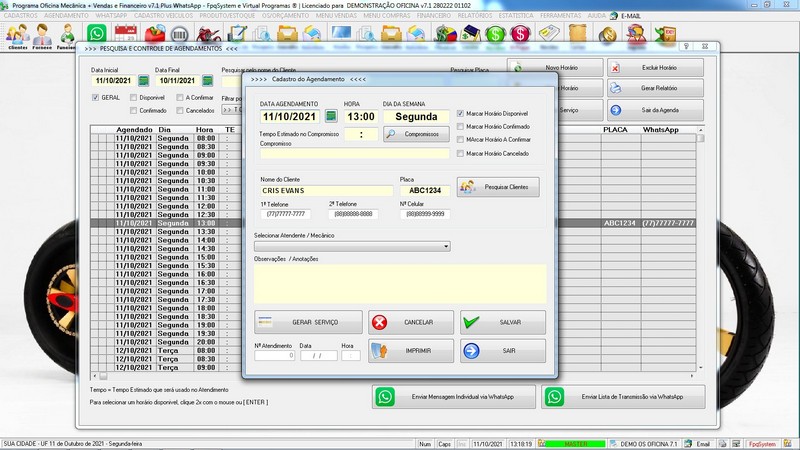800x450 pixels.
Task: Click Sair da Agenda button
Action: tap(655, 110)
